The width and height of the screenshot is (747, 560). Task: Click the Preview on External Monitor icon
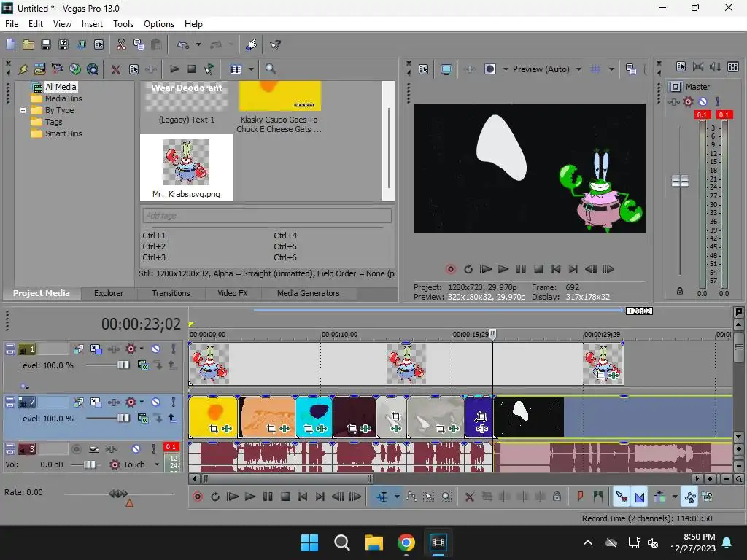(446, 69)
